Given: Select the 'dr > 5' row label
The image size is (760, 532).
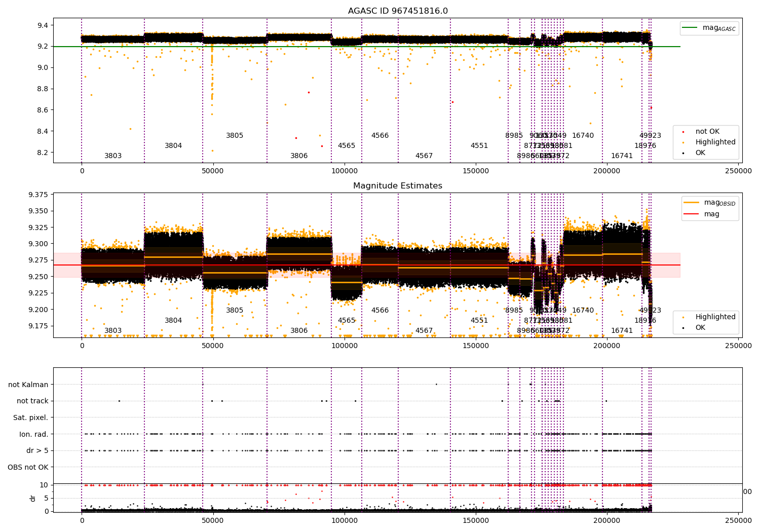Looking at the screenshot, I should pyautogui.click(x=37, y=450).
